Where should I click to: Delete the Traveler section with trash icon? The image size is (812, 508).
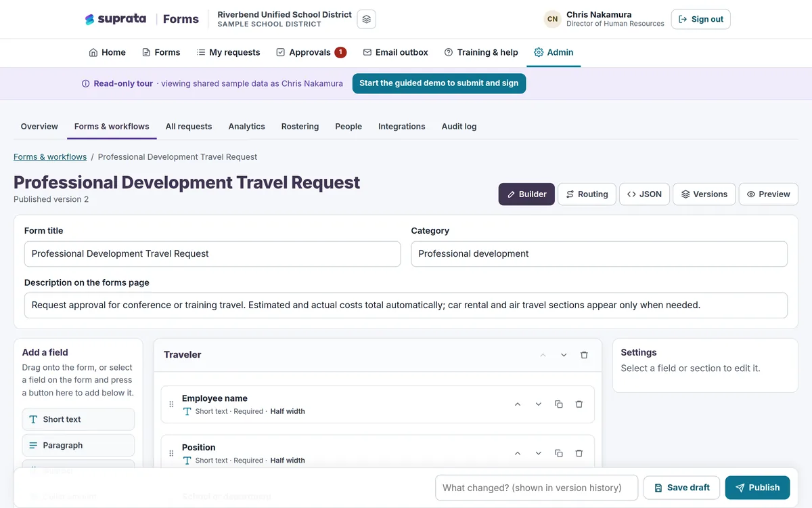(x=584, y=355)
